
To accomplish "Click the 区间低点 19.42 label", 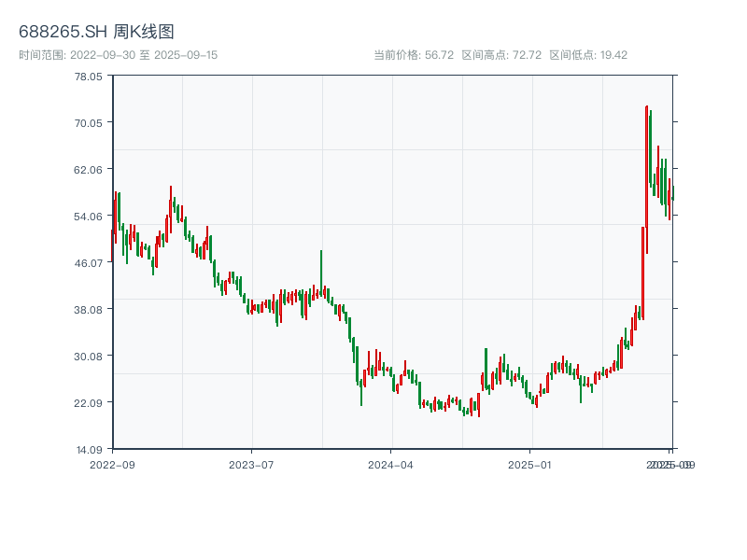I will (588, 55).
